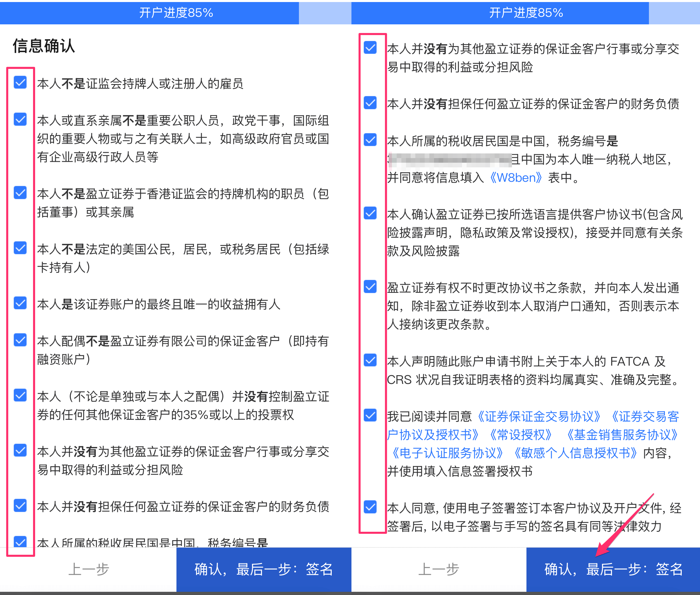Viewport: 700px width, 595px height.
Task: Toggle the 最终且唯一的收益拥有人 checkbox
Action: point(20,303)
